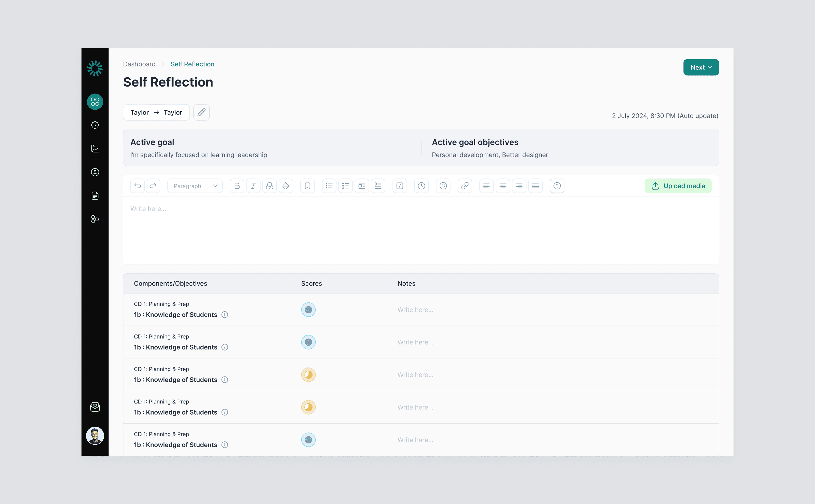Open the emoji picker
Viewport: 815px width, 504px height.
tap(443, 186)
